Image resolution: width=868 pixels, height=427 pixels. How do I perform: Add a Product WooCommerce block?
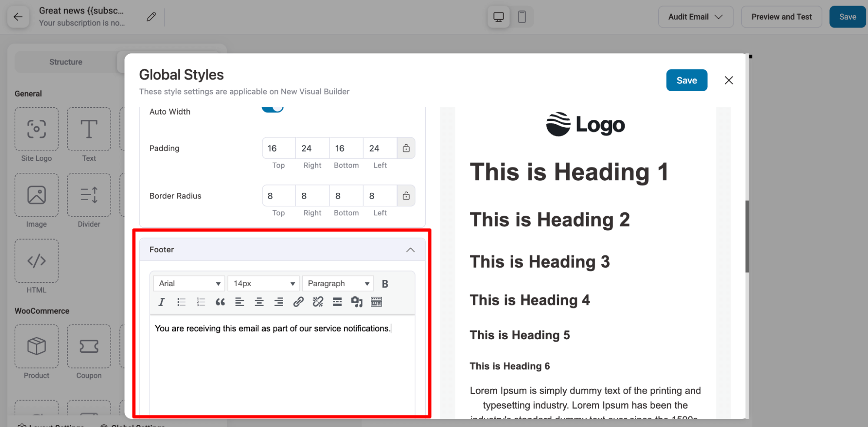coord(36,346)
